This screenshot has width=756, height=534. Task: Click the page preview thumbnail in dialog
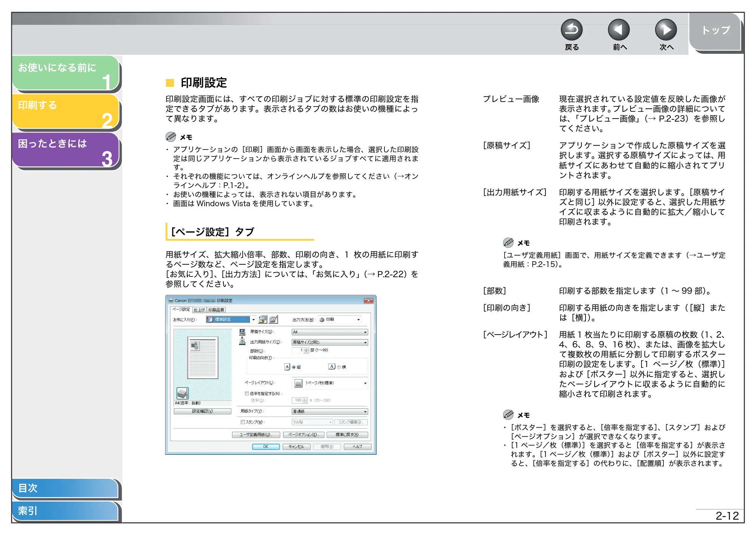(x=203, y=358)
